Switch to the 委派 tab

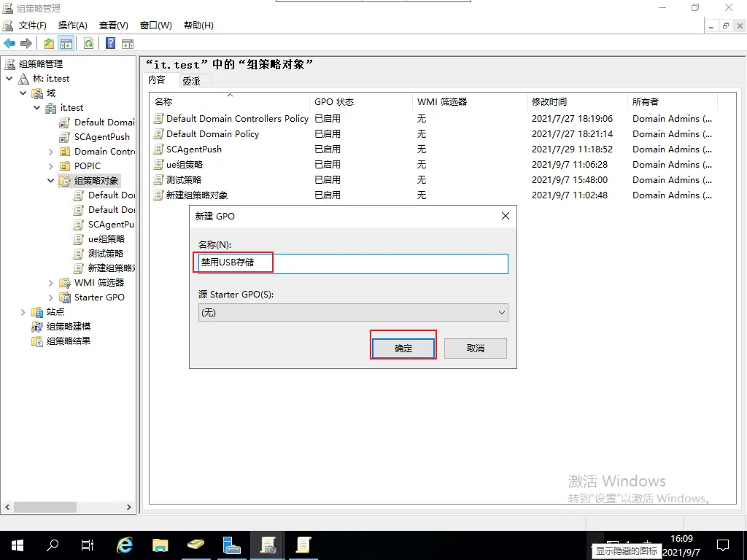tap(191, 82)
